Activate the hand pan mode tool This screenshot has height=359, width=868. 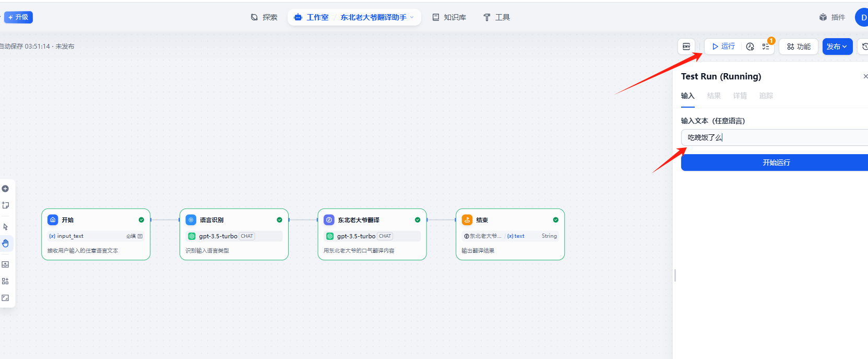pos(5,243)
